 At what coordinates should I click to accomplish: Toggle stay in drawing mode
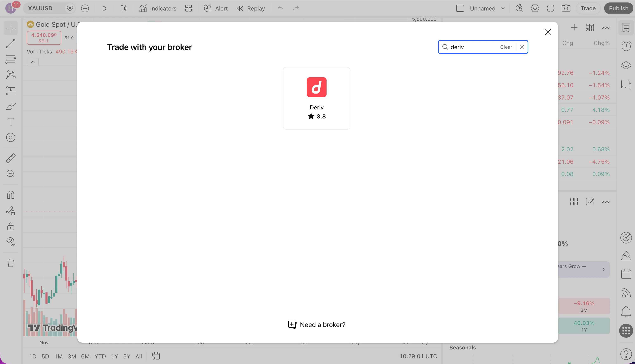[x=11, y=211]
